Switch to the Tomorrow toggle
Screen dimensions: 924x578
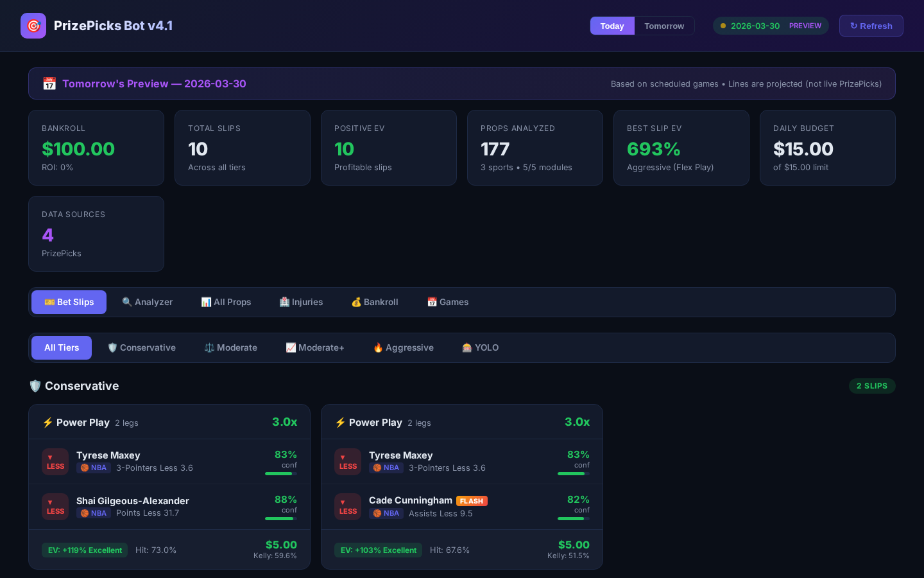click(664, 26)
